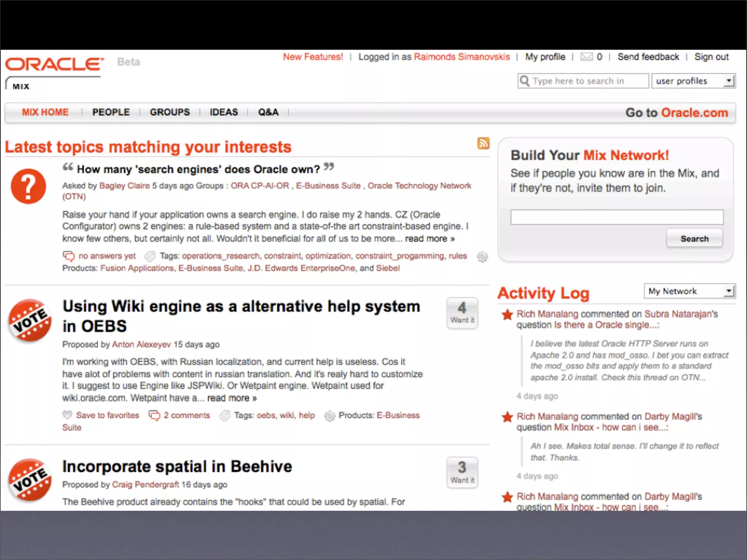
Task: Click the VOTE badge for Wiki engine idea
Action: click(x=30, y=321)
